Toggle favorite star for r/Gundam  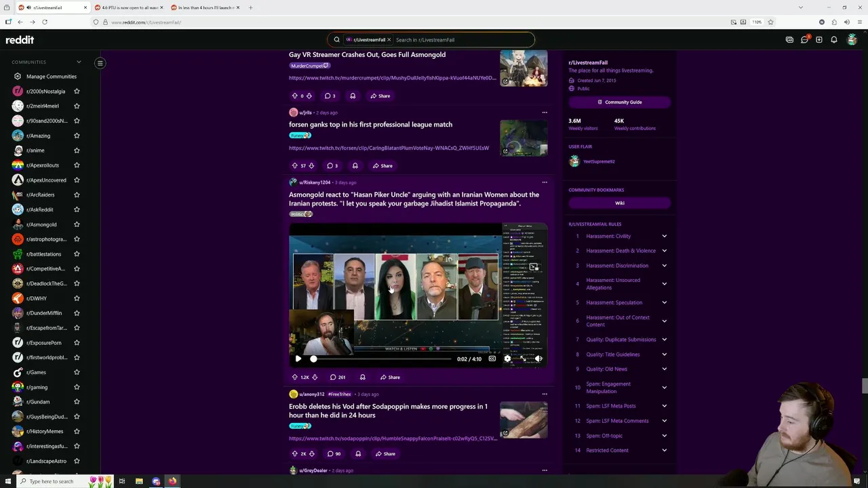pyautogui.click(x=77, y=402)
